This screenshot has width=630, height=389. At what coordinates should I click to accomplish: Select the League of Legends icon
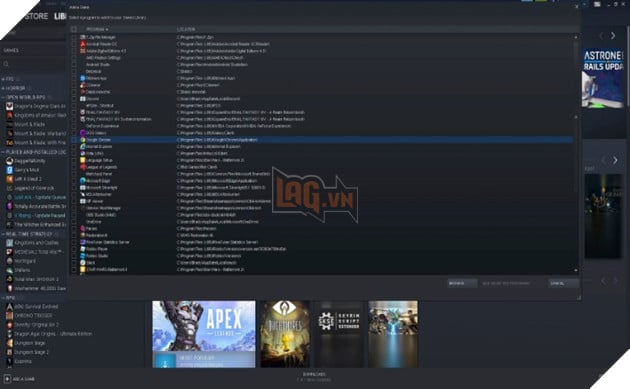(x=83, y=167)
